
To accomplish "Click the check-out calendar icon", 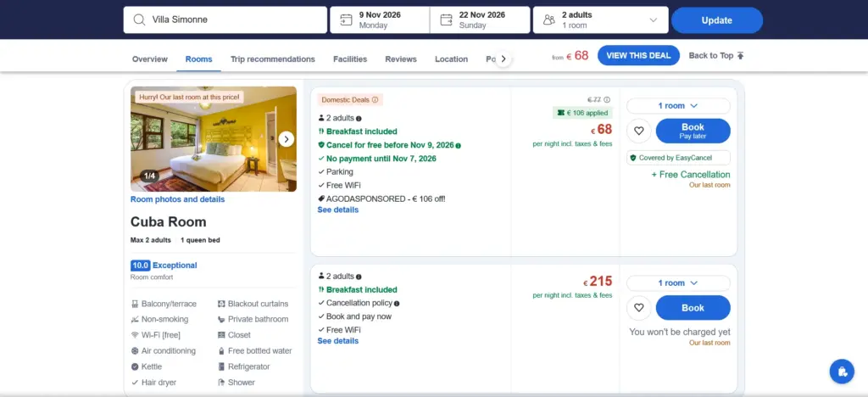I will pyautogui.click(x=446, y=20).
